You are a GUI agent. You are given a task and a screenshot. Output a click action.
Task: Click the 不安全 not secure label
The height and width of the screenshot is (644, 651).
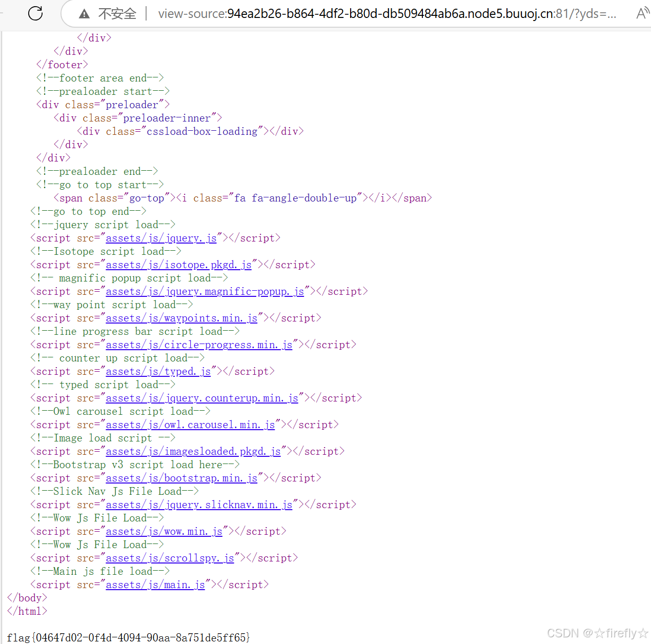pyautogui.click(x=117, y=14)
